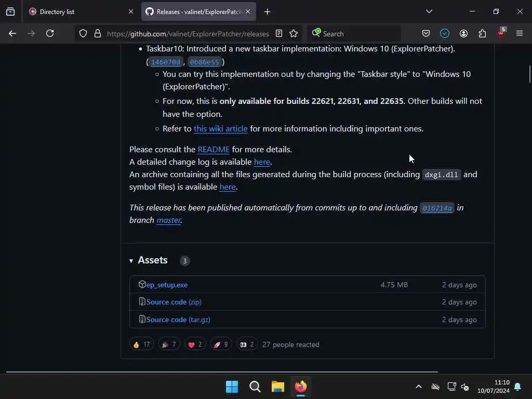
Task: Open commit link 016214a
Action: 437,208
